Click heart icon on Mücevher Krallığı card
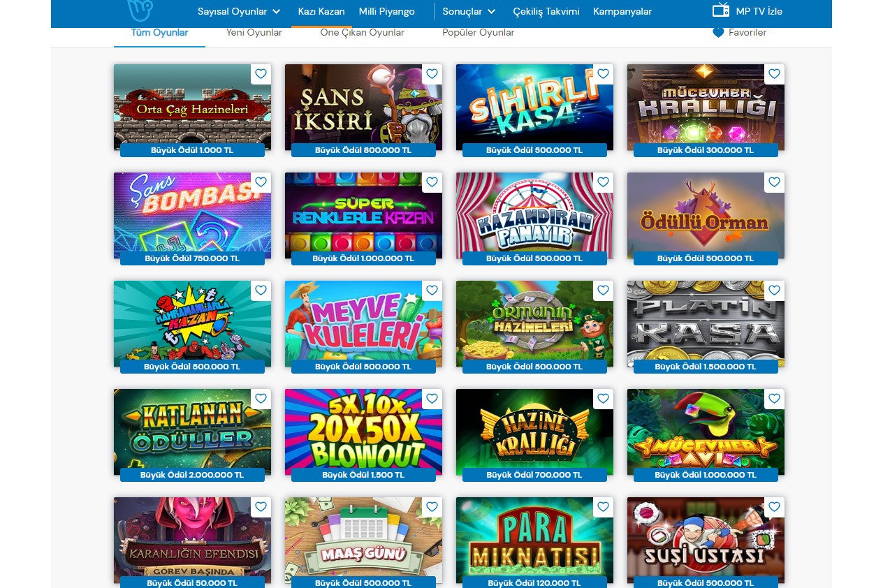This screenshot has width=883, height=588. pos(774,74)
